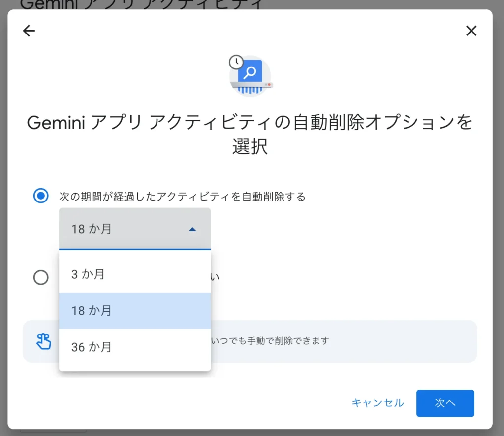Click the dialog title containing 自動削除オプションを選択
504x436 pixels.
click(250, 134)
